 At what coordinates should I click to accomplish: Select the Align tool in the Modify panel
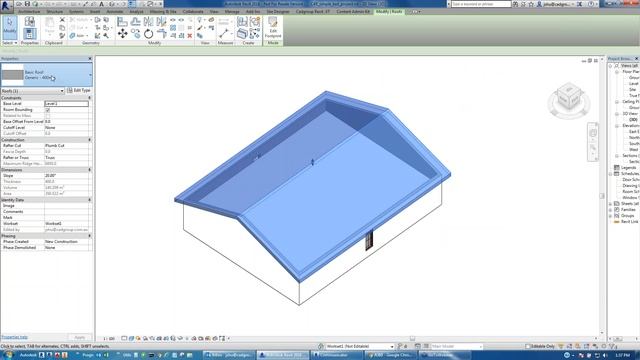coord(122,21)
